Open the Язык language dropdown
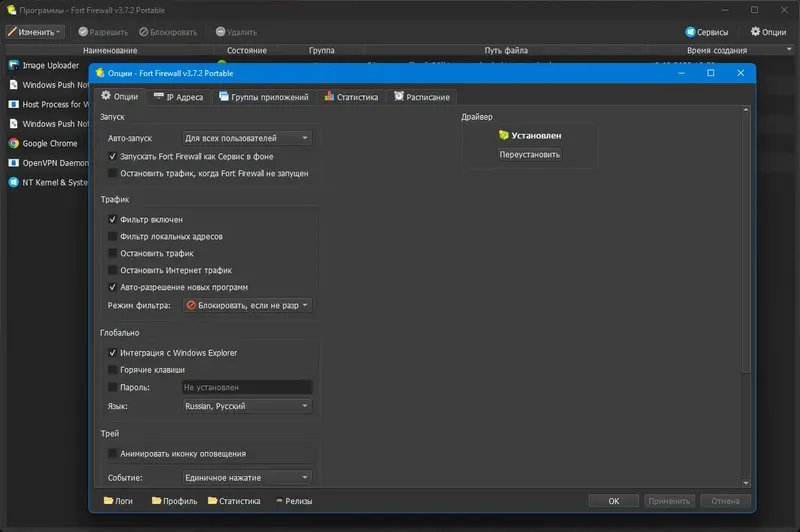800x532 pixels. coord(247,406)
